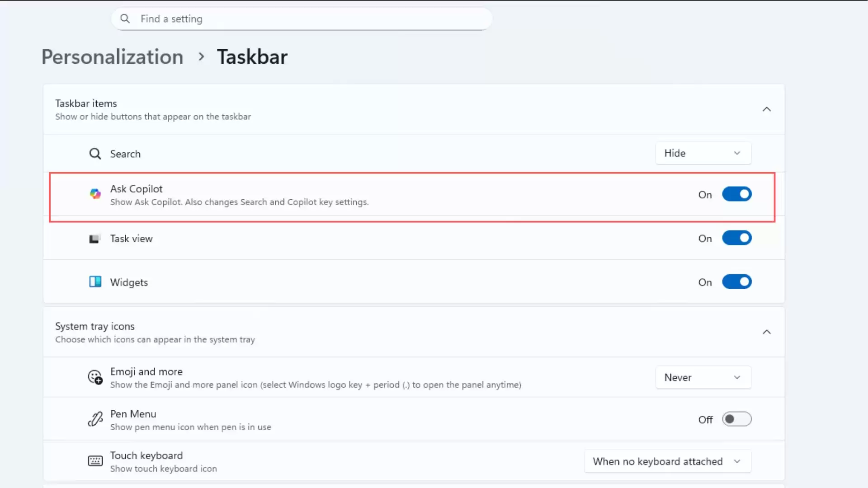
Task: Disable the Task view toggle
Action: [736, 238]
